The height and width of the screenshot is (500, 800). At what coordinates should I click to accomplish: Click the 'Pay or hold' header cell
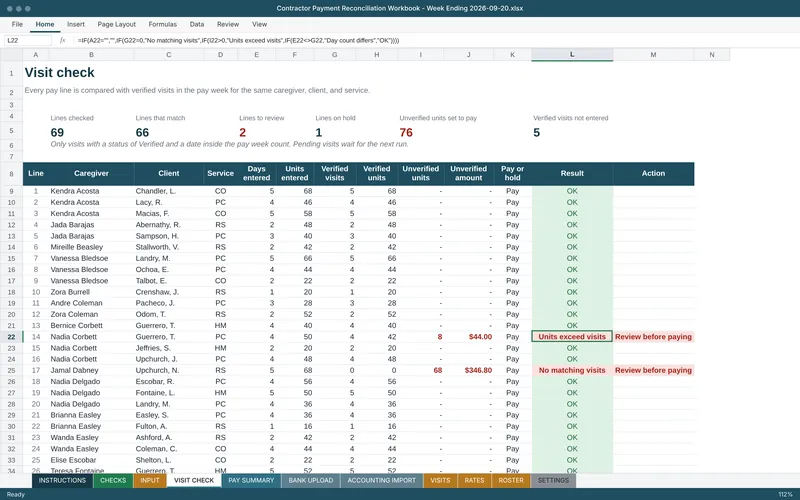coord(512,173)
